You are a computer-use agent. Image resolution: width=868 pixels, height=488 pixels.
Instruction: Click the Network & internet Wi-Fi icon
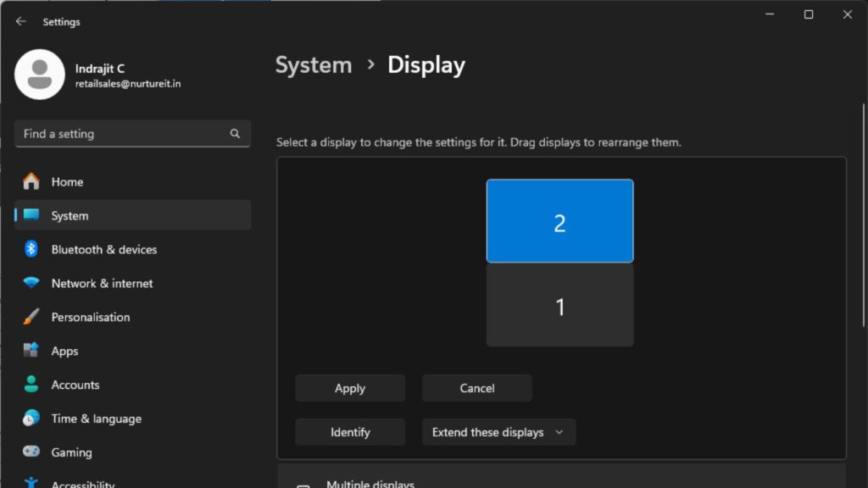click(x=31, y=283)
